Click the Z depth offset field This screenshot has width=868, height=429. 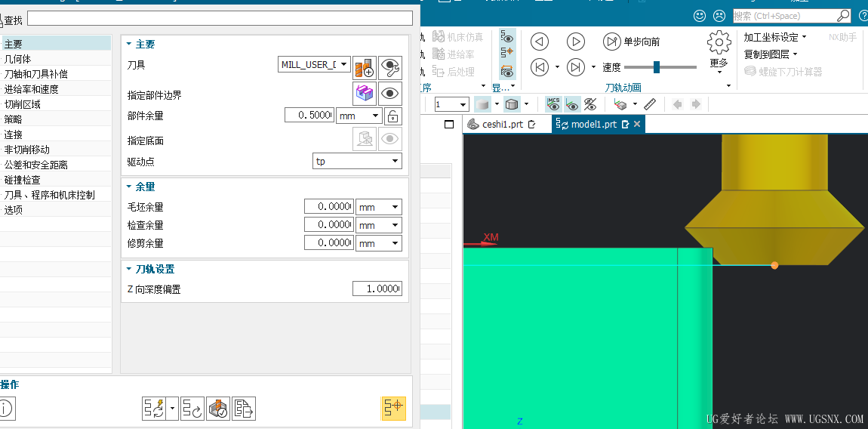(377, 289)
